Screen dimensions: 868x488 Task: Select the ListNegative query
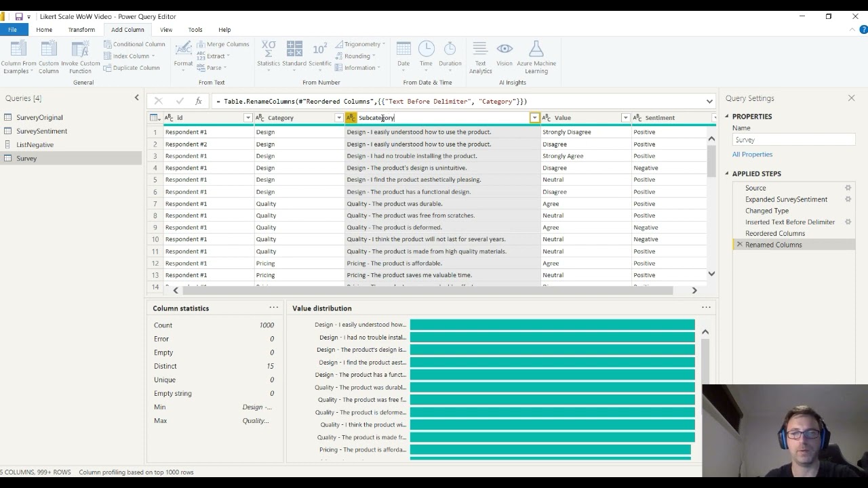[x=35, y=144]
